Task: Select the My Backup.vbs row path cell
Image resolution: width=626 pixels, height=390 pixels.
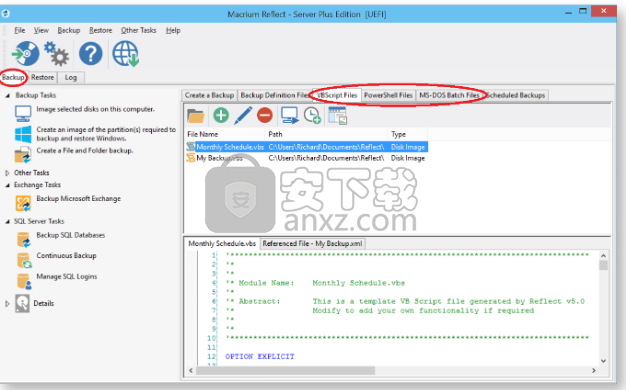Action: coord(326,158)
